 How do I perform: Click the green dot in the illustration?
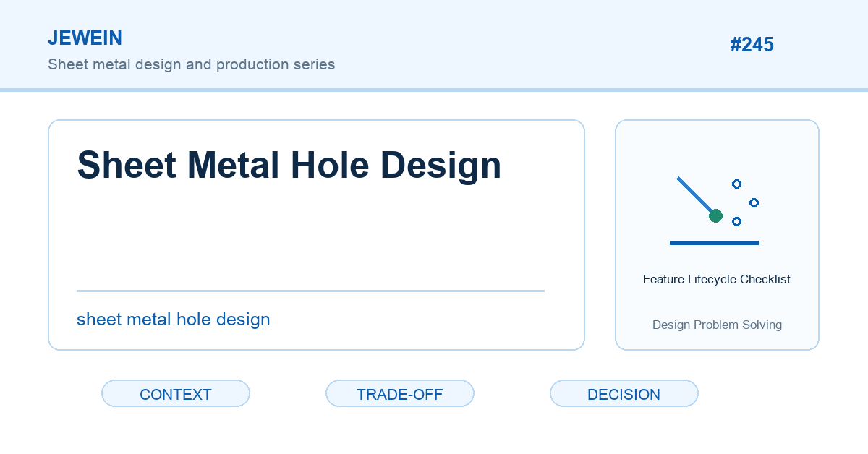coord(715,215)
